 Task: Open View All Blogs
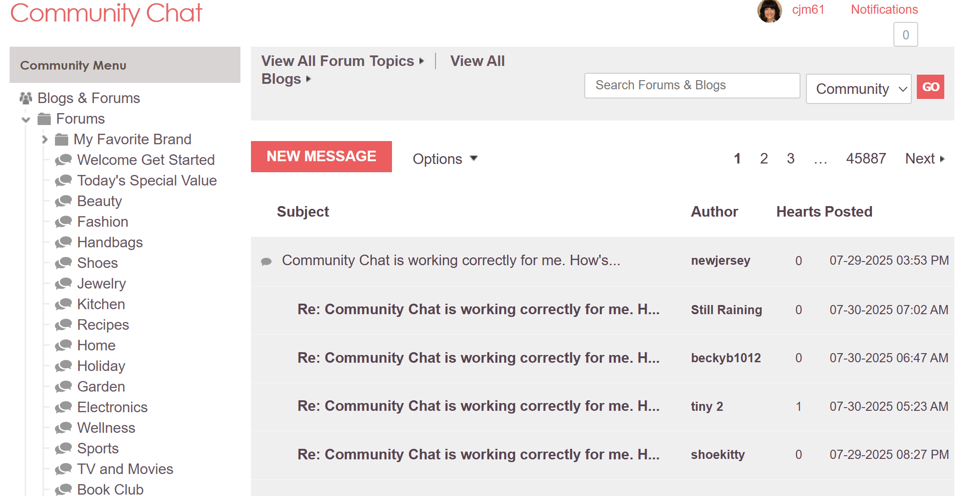pyautogui.click(x=477, y=60)
